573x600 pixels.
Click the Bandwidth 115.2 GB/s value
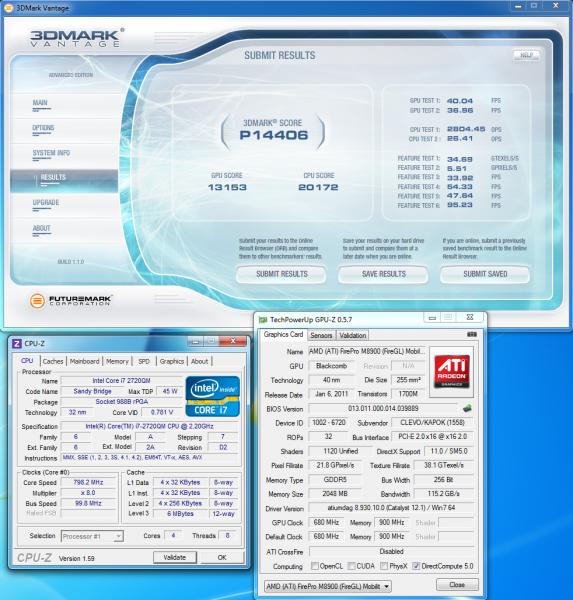click(444, 494)
